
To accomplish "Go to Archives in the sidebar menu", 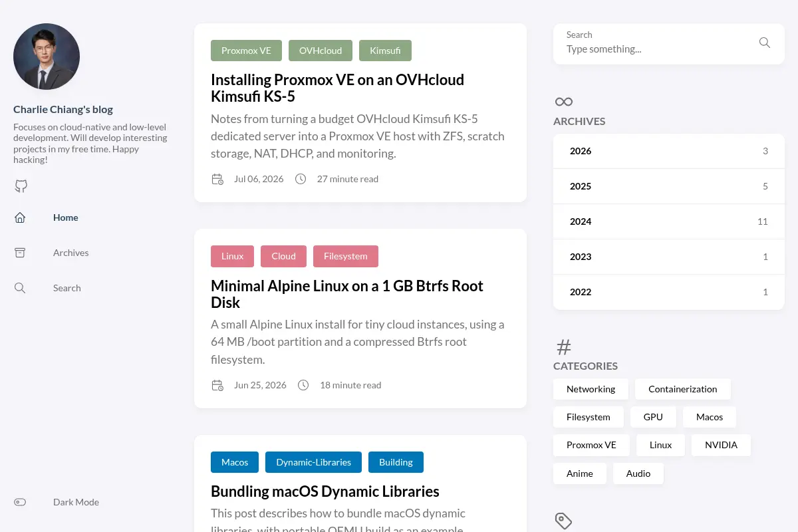I will click(70, 253).
